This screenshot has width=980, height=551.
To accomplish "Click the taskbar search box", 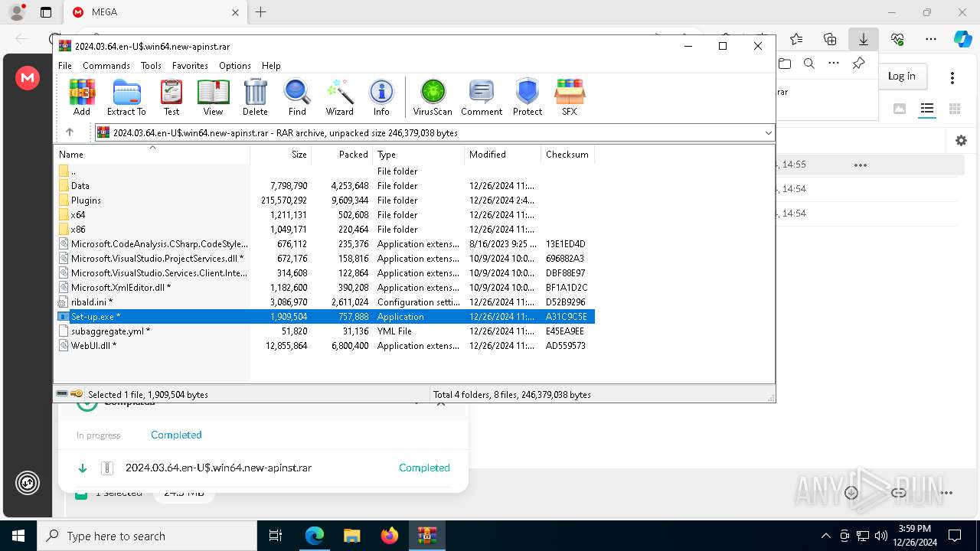I will point(147,536).
